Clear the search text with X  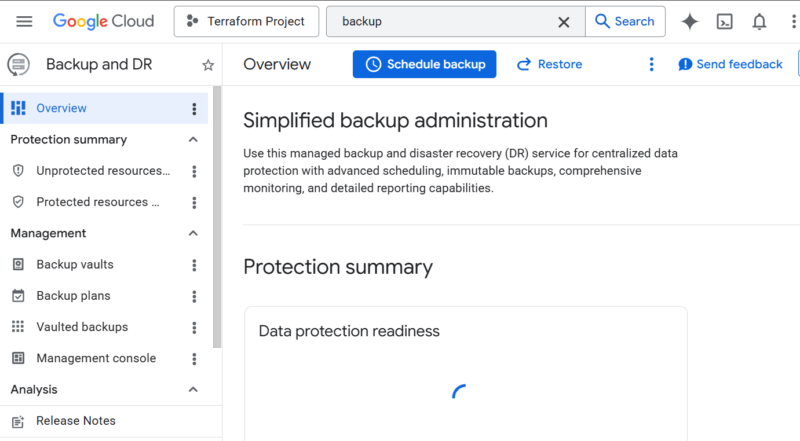tap(564, 22)
